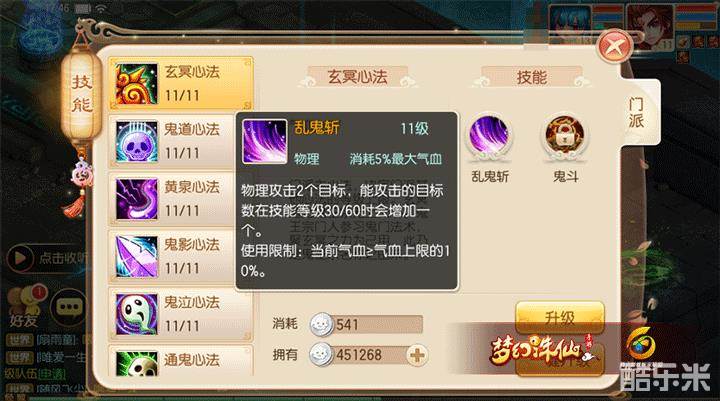The height and width of the screenshot is (401, 720).
Task: Switch to the 门派 side tab
Action: click(x=636, y=113)
